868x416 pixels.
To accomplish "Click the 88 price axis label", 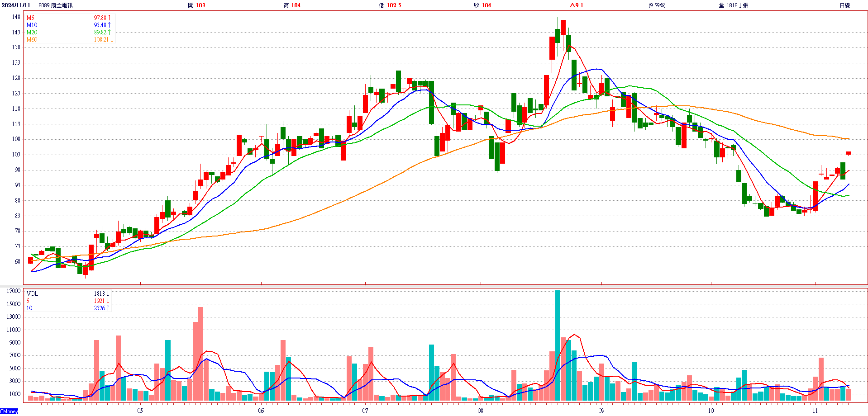I will 18,200.
